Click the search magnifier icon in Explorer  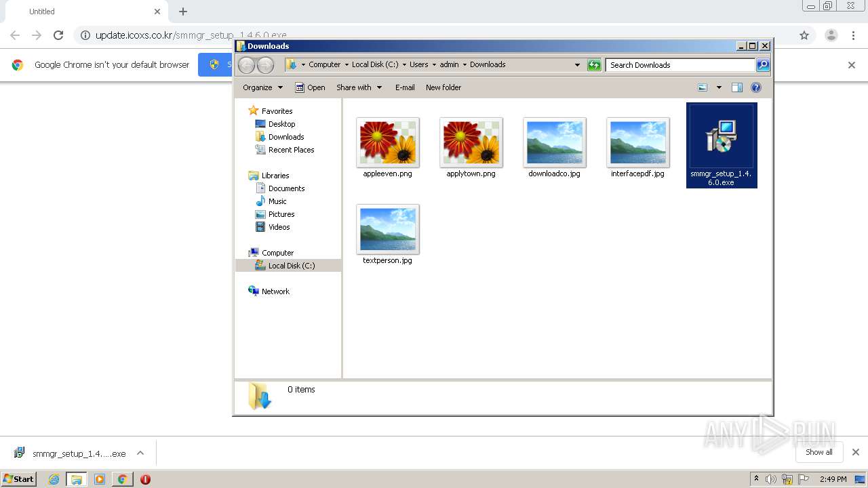click(763, 65)
